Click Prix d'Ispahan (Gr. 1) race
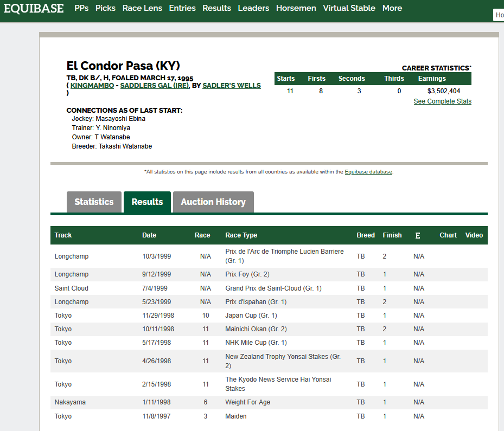The height and width of the screenshot is (431, 504). point(256,302)
